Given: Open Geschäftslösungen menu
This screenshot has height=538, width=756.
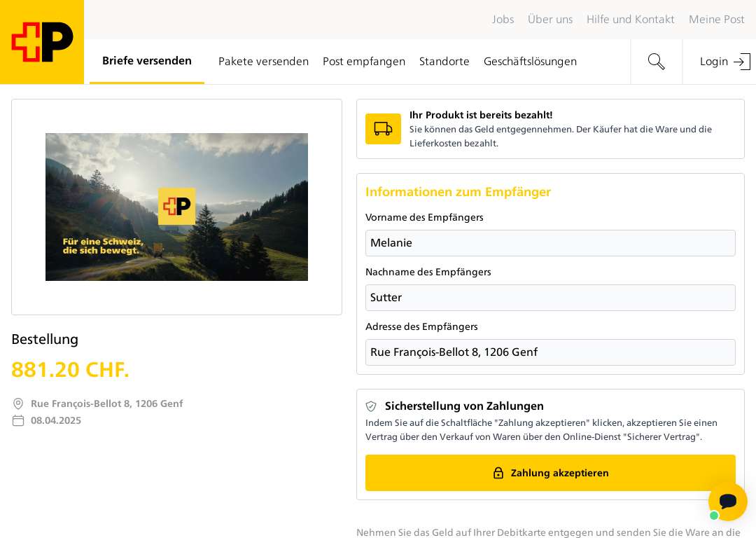Looking at the screenshot, I should click(x=530, y=62).
